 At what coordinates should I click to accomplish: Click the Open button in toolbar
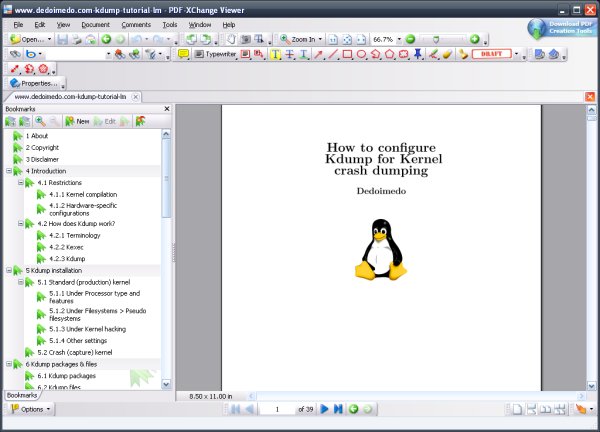[28, 39]
